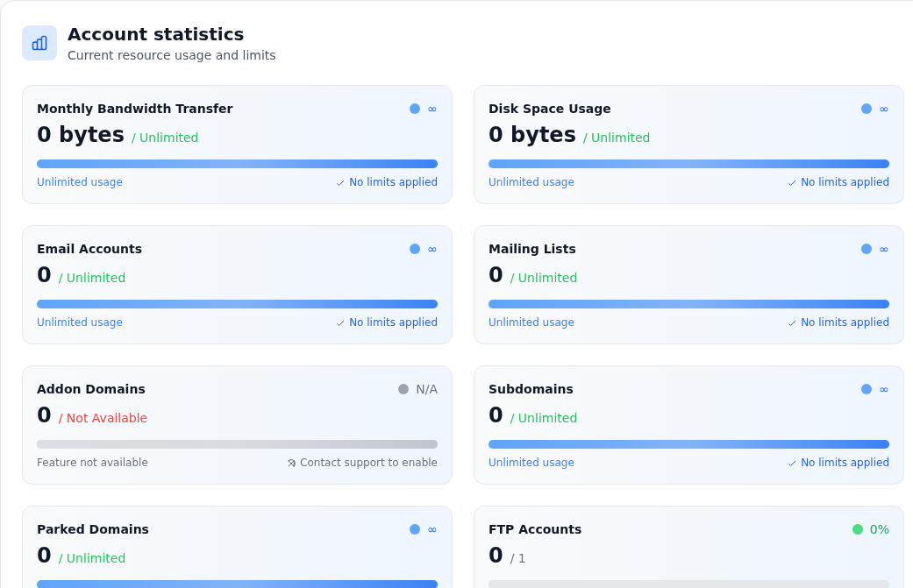The image size is (913, 588).
Task: Click the checkmark beside Monthly Bandwidth No limits applied
Action: [340, 183]
